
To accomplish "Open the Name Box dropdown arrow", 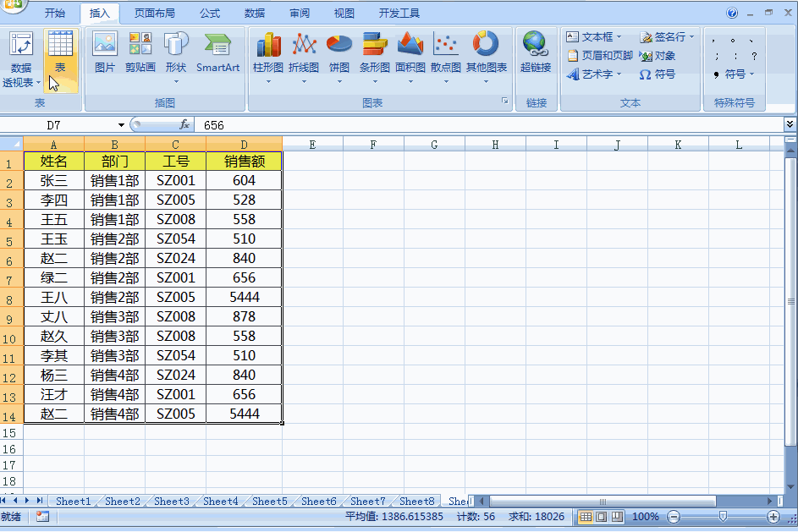I will tap(121, 125).
